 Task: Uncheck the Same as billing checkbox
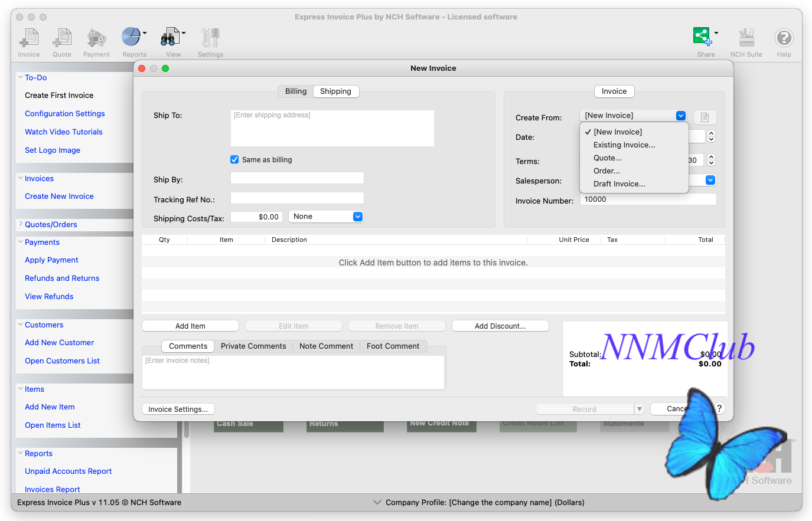tap(234, 160)
